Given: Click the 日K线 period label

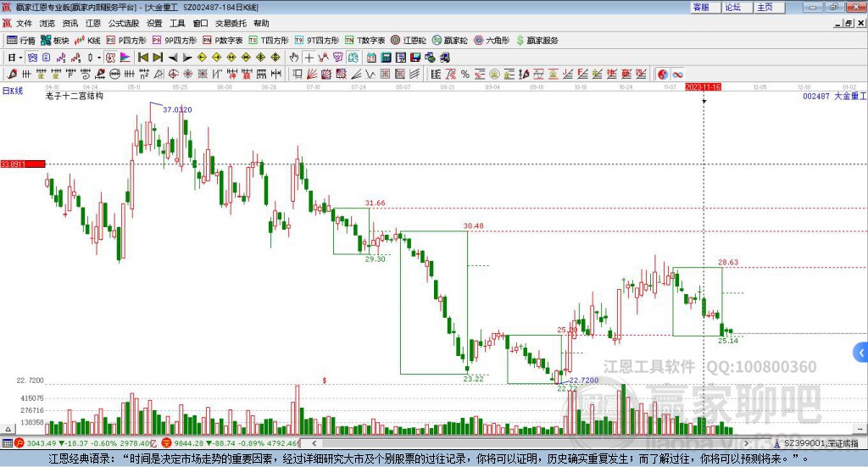Looking at the screenshot, I should click(13, 91).
